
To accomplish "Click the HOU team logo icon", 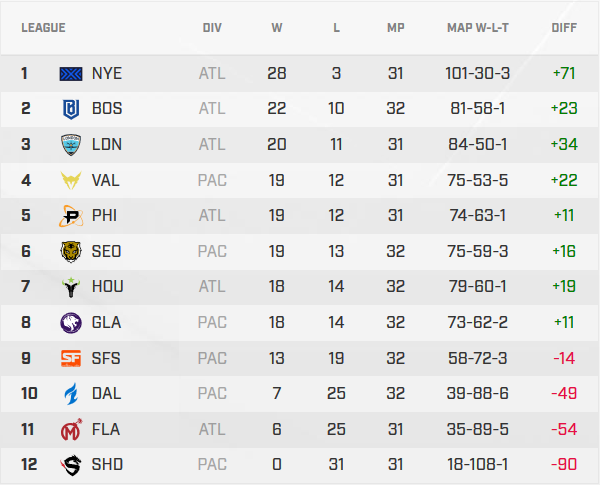I will [72, 287].
